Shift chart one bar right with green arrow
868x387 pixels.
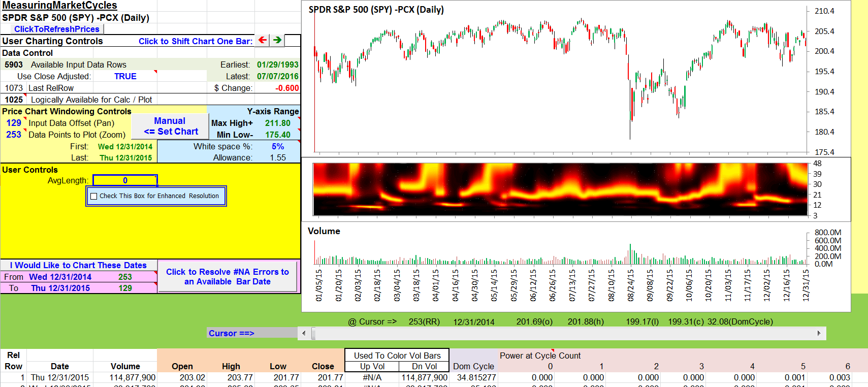point(277,40)
